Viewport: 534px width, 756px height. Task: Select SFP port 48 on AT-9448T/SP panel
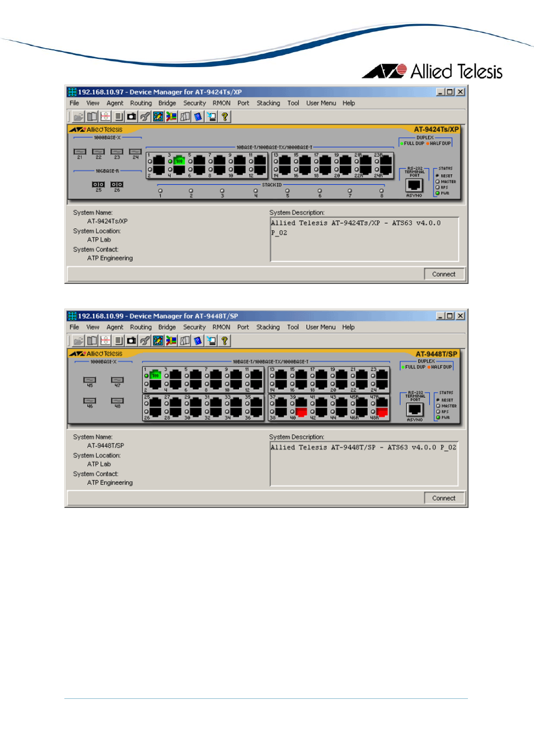pyautogui.click(x=118, y=401)
